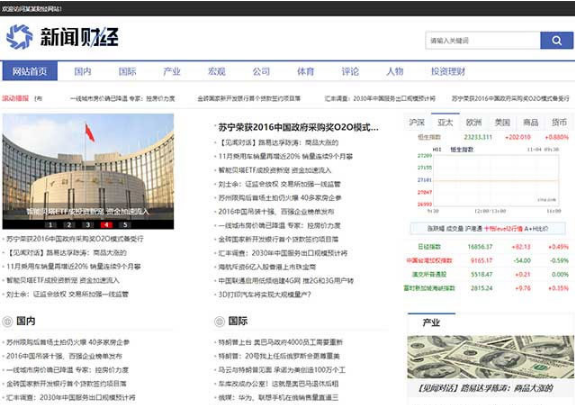Viewport: 575px width, 405px height.
Task: Select slide 1 in the carousel
Action: (51, 225)
